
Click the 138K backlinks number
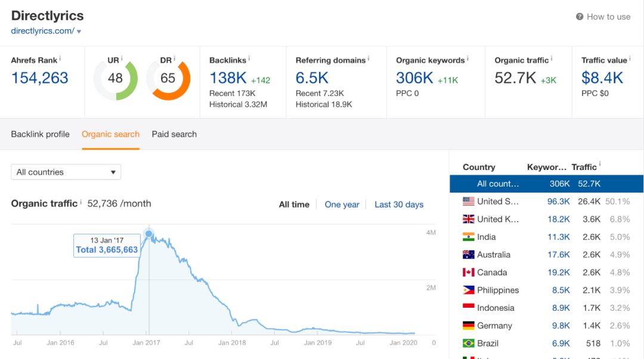tap(228, 78)
